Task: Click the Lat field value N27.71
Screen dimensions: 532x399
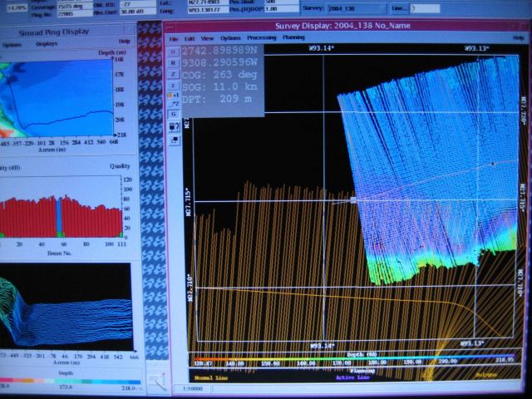Action: pos(209,2)
